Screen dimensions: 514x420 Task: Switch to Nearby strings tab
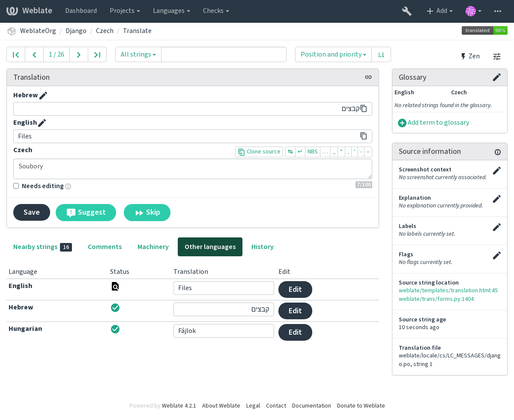tap(42, 247)
